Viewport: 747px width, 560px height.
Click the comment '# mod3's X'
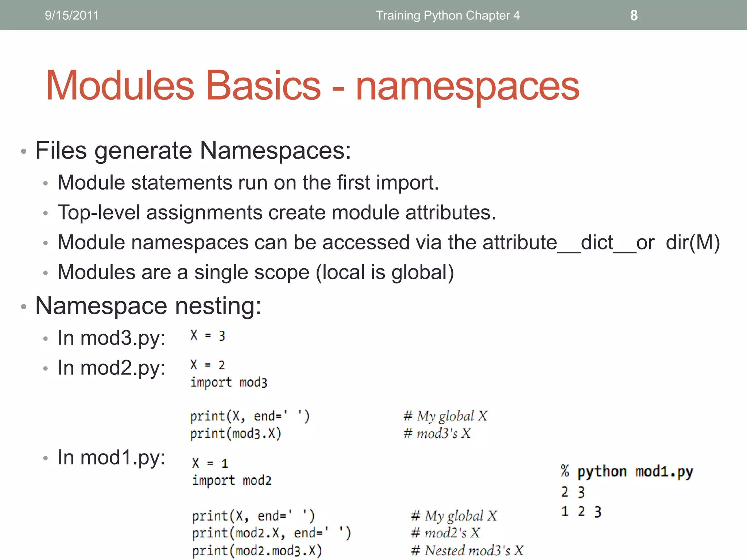(437, 433)
